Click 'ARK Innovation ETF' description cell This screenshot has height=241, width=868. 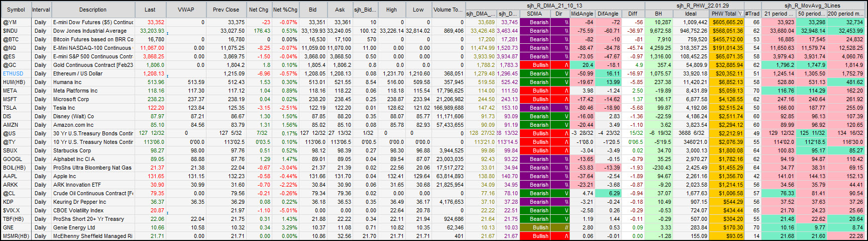coord(93,185)
